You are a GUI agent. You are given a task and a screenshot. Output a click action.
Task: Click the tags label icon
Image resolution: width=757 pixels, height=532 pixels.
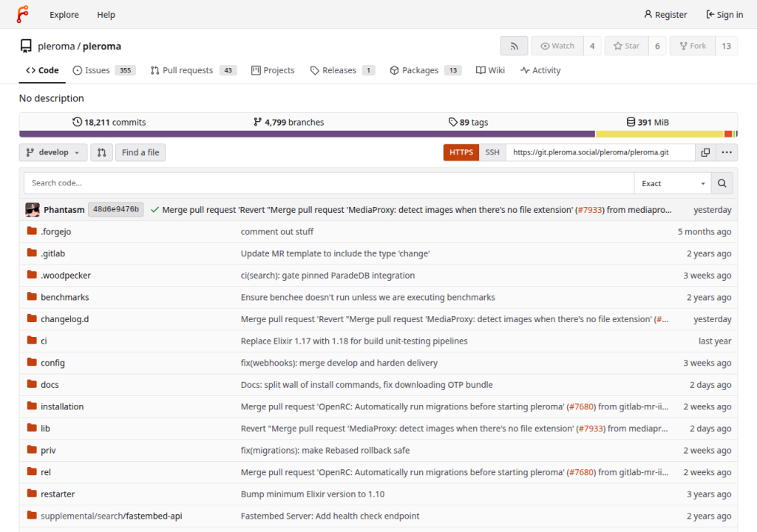pyautogui.click(x=452, y=122)
